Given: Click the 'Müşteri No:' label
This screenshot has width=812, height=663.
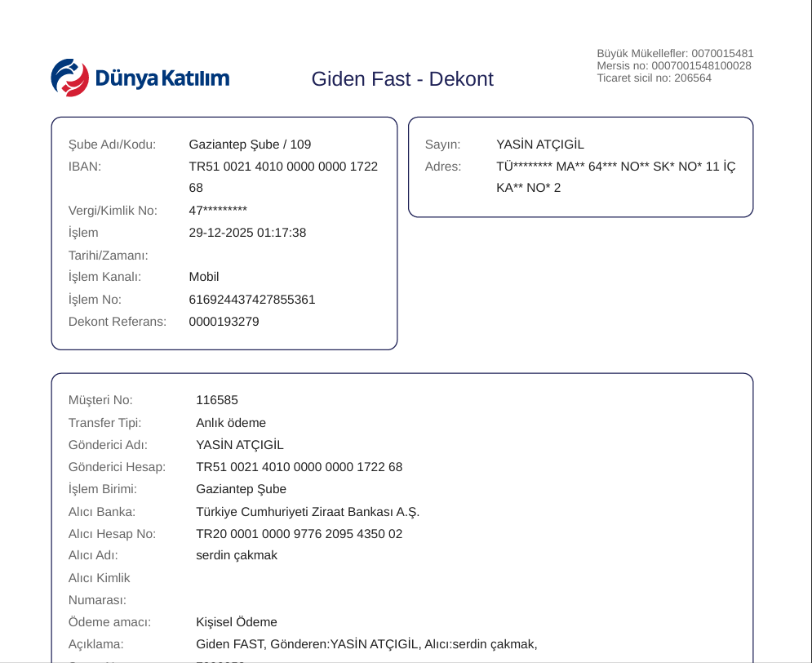Looking at the screenshot, I should click(x=100, y=400).
